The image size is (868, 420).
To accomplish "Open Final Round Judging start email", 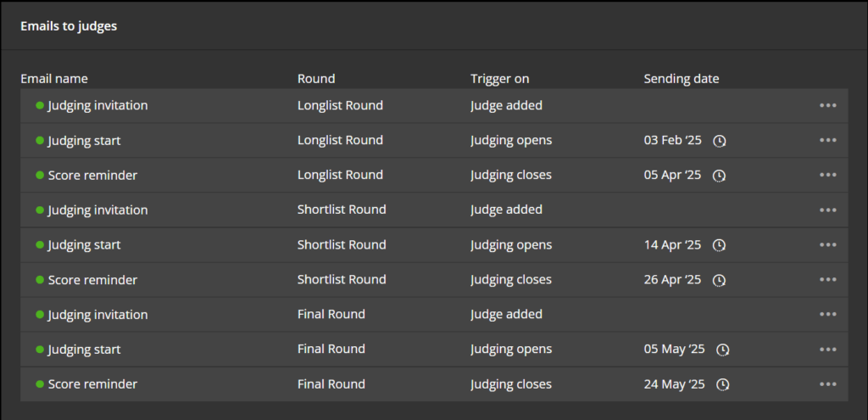I will 84,350.
